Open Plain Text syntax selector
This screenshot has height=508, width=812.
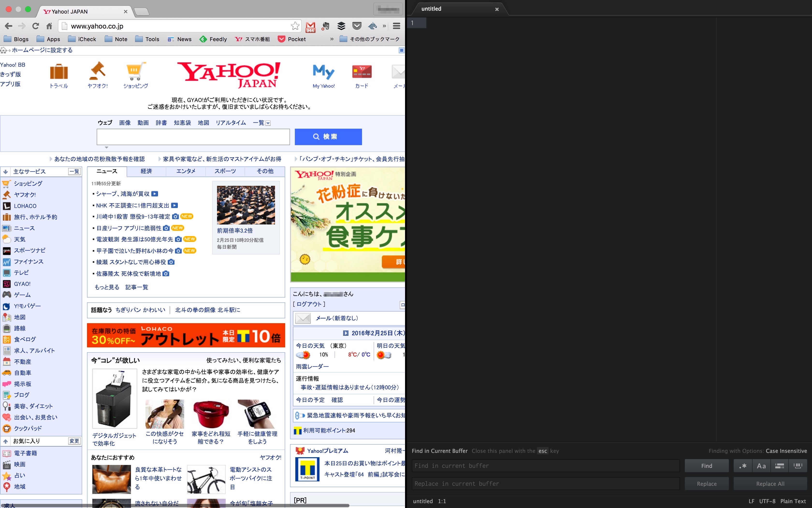tap(793, 501)
